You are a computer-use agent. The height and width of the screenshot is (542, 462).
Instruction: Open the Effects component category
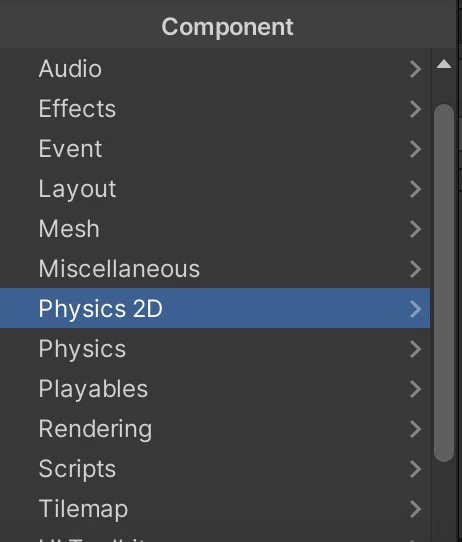pos(215,109)
